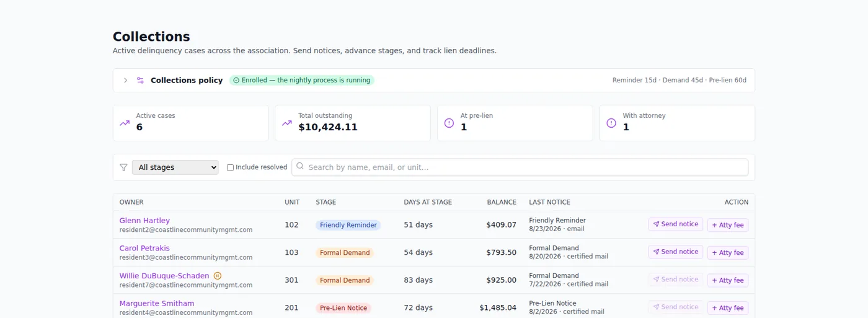Click the At pre-lien alert icon
Viewport: 868px width, 318px height.
pos(449,123)
